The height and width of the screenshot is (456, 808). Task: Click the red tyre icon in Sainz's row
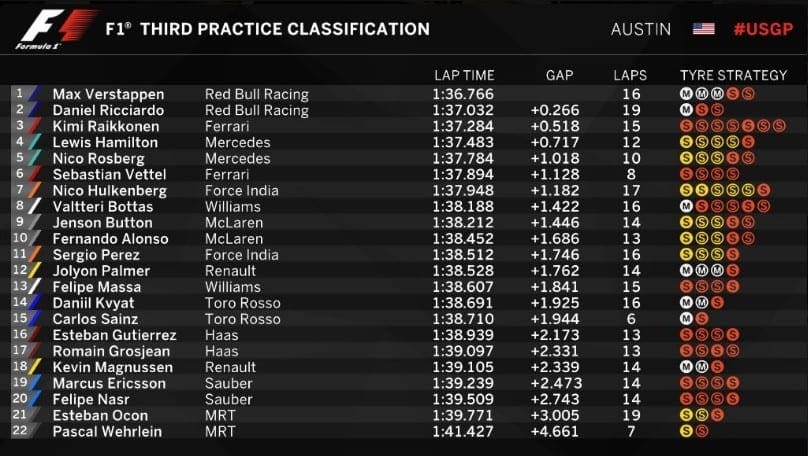point(701,318)
